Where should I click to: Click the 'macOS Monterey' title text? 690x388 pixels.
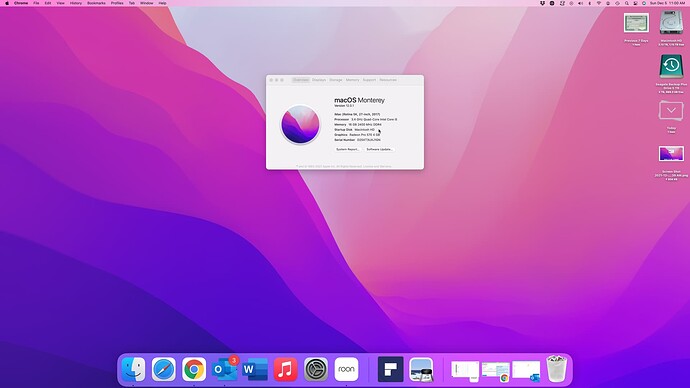pos(359,100)
